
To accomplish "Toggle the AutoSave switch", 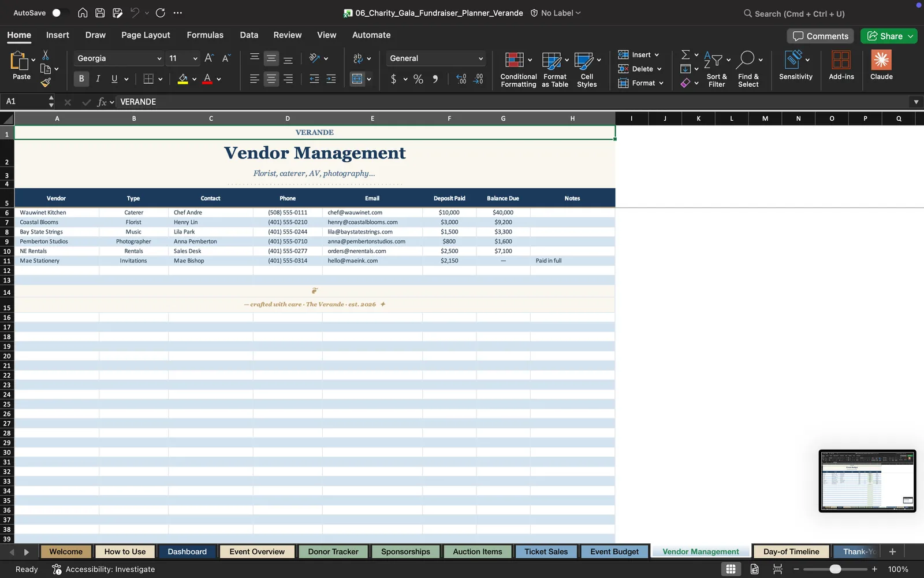I will (59, 13).
